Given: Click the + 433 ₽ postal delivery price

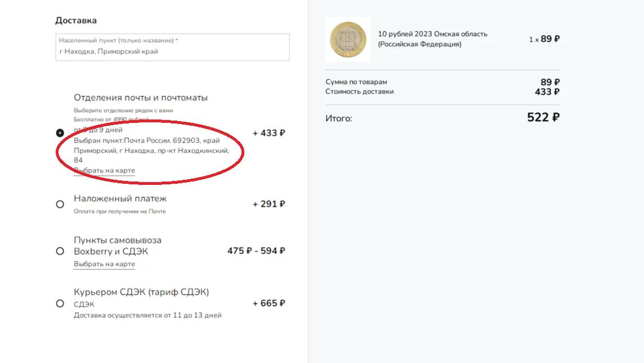Looking at the screenshot, I should point(269,133).
